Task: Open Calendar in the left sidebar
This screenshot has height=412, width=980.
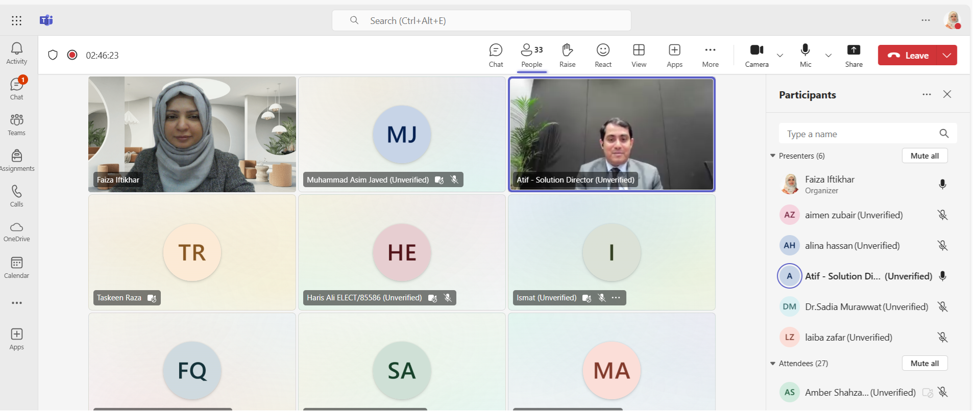Action: (17, 268)
